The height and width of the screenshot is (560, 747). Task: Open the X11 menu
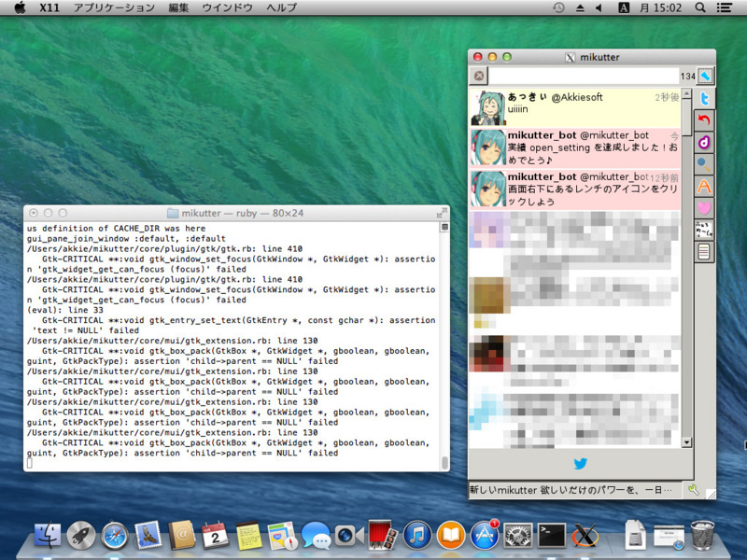(x=49, y=7)
